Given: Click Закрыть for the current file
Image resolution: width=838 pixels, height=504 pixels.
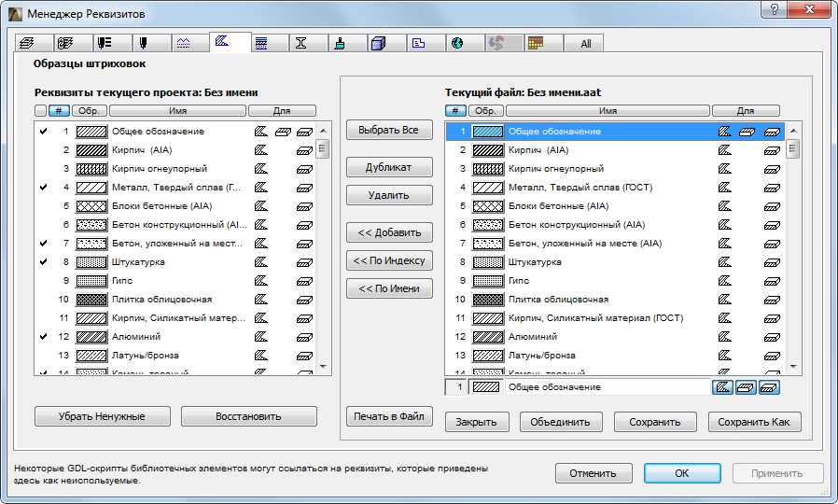Looking at the screenshot, I should (477, 422).
